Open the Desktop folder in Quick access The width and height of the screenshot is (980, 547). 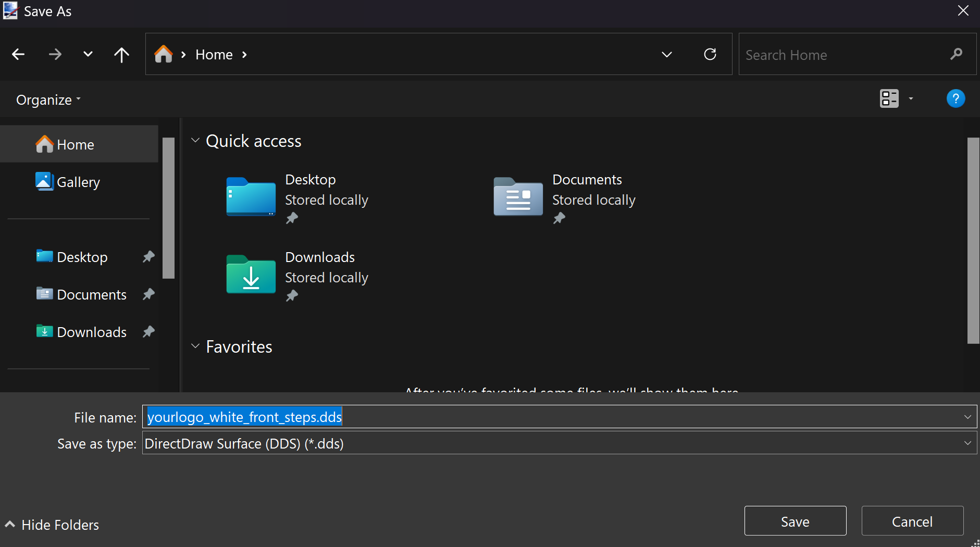[251, 197]
